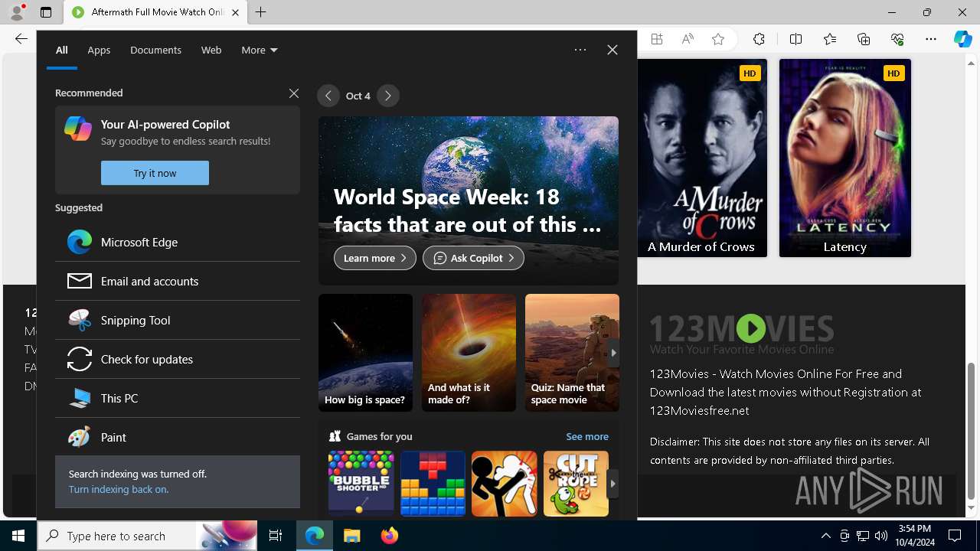
Task: Click the page vertical scrollbar thumb
Action: point(972,432)
